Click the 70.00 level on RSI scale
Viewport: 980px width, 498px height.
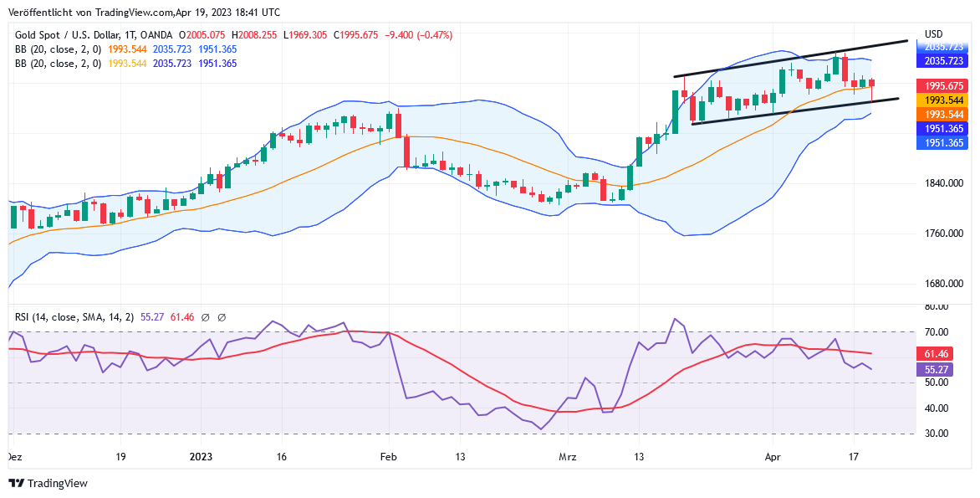point(937,332)
